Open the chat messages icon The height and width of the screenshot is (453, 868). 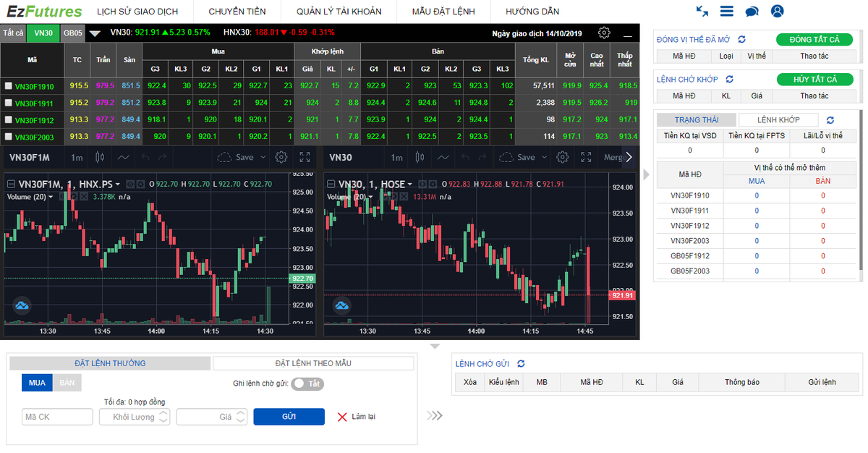[752, 12]
